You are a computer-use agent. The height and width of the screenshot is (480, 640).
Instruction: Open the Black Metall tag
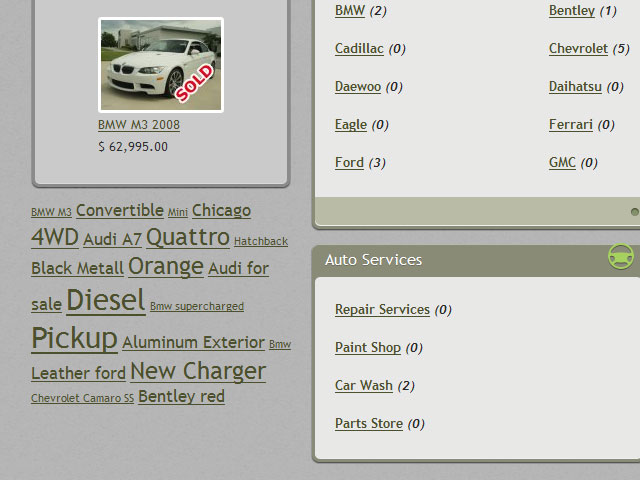pyautogui.click(x=78, y=268)
